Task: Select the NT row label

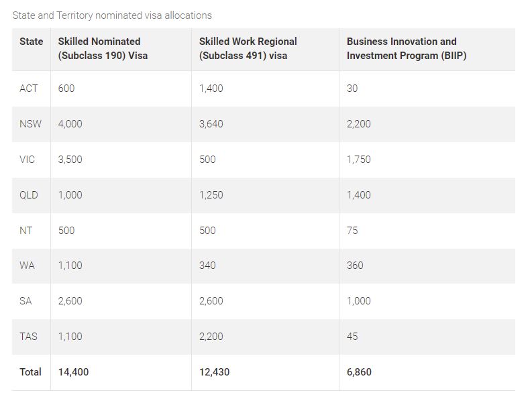Action: click(x=26, y=231)
